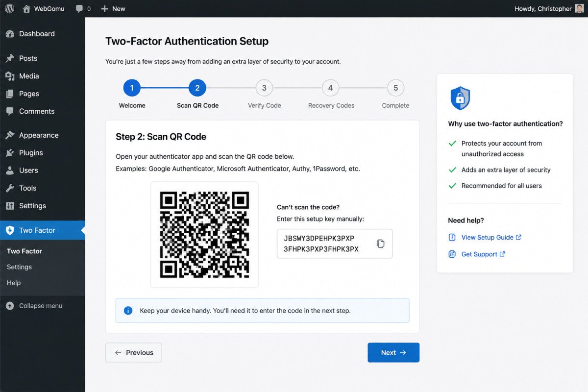588x392 pixels.
Task: Click the Get Support chat icon
Action: (x=452, y=254)
